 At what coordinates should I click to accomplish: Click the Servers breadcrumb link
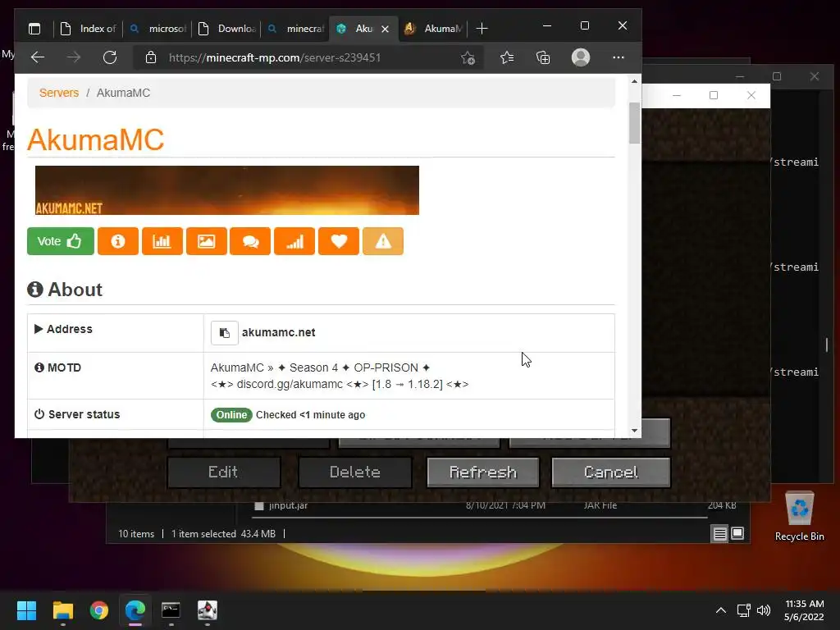coord(59,93)
